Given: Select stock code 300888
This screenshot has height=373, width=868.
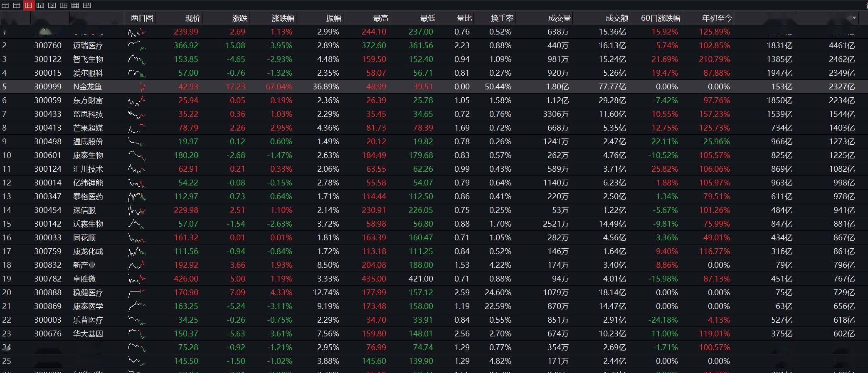Looking at the screenshot, I should click(x=48, y=293).
